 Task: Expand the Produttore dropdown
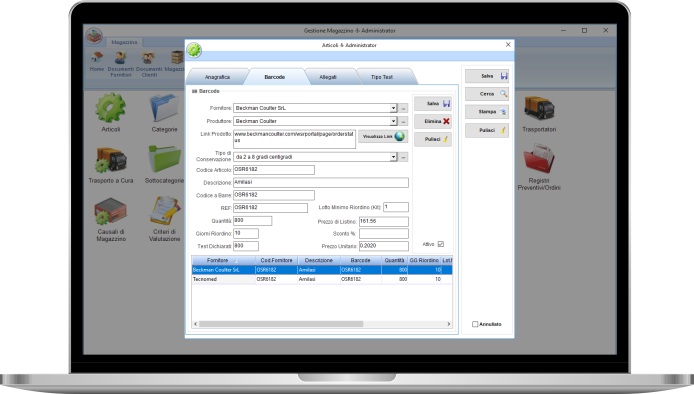pyautogui.click(x=393, y=121)
